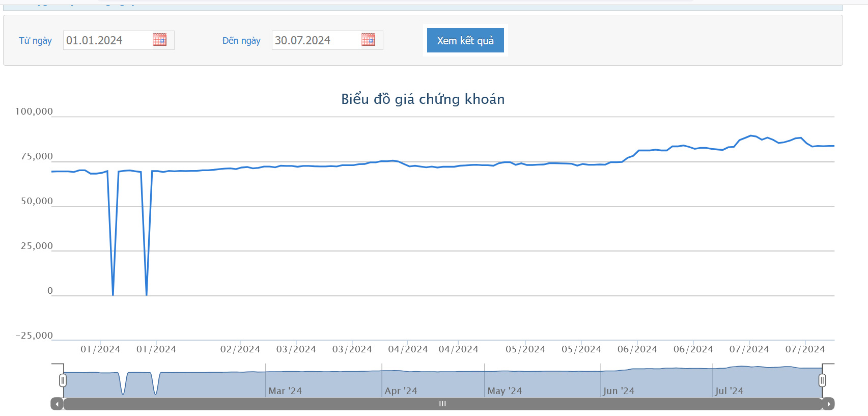The height and width of the screenshot is (416, 868).
Task: Click the Từ ngày label
Action: (x=35, y=41)
